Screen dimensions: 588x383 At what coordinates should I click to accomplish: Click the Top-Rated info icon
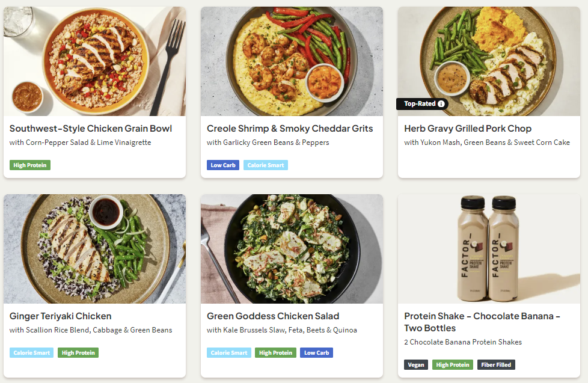point(441,104)
